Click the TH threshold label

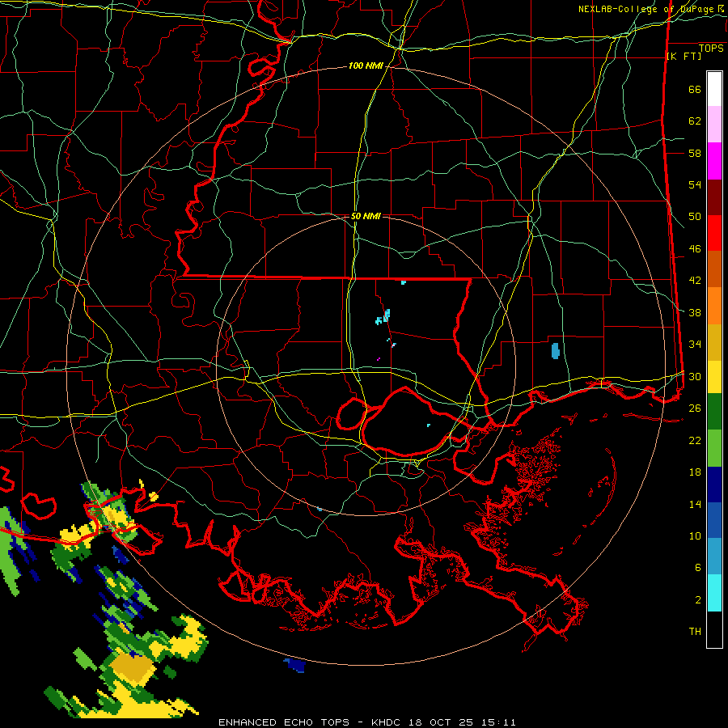pyautogui.click(x=695, y=632)
